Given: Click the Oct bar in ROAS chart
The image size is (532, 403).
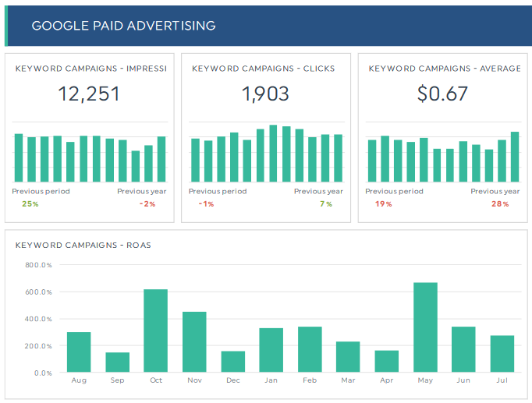Looking at the screenshot, I should (155, 331).
